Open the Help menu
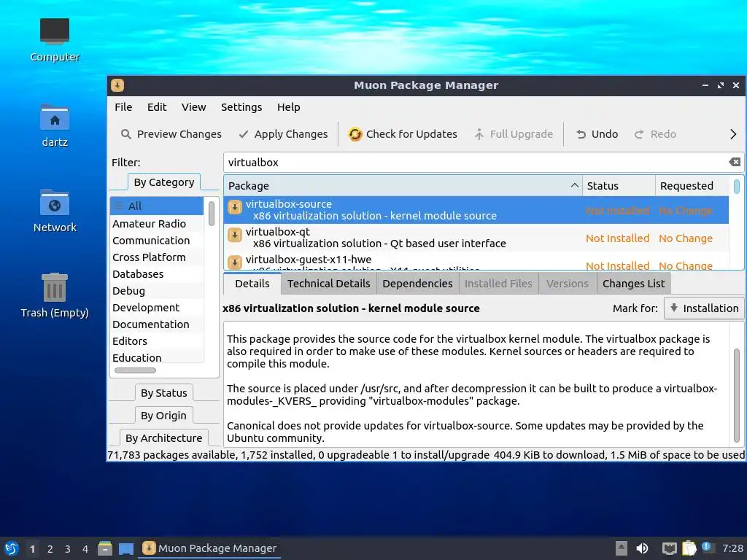This screenshot has height=560, width=747. point(289,107)
